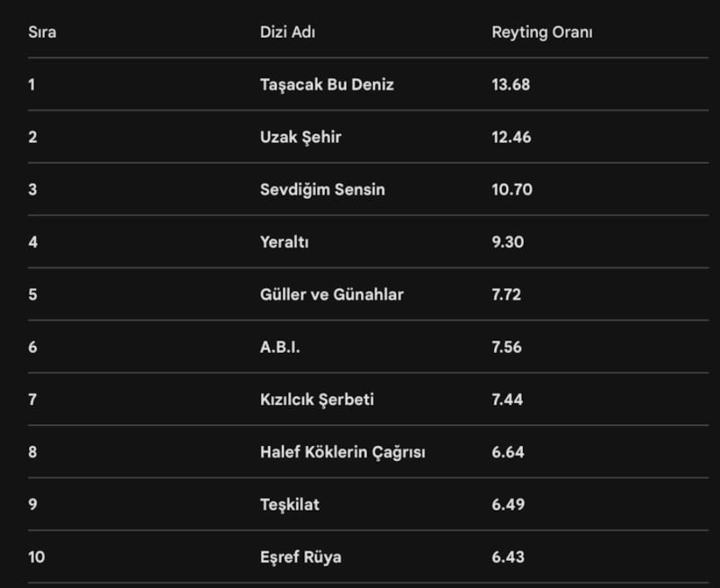
Task: Click the Reyting Oranı column header
Action: click(542, 32)
